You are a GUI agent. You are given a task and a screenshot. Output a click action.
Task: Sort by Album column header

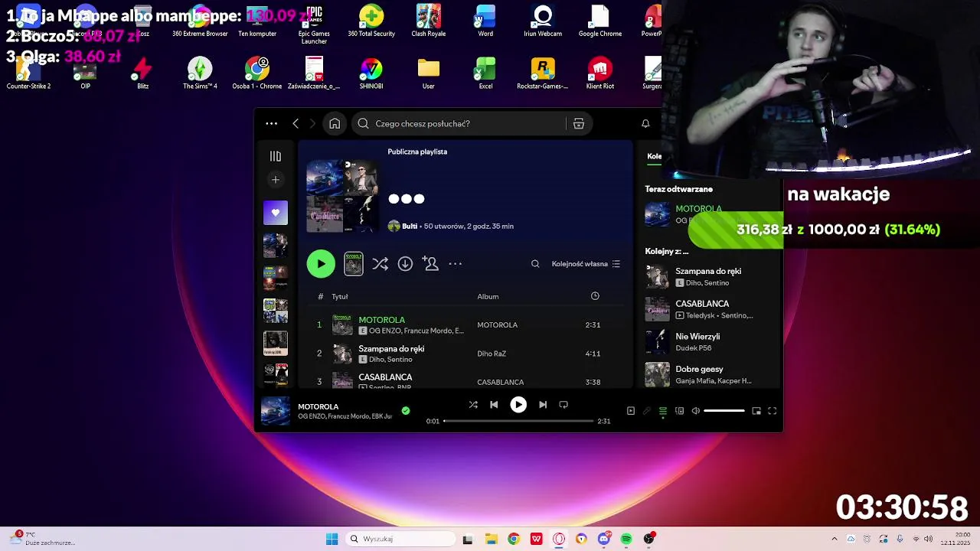(488, 297)
